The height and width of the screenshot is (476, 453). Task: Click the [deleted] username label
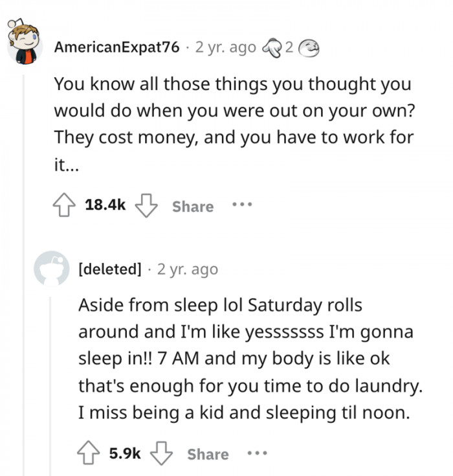pos(109,268)
